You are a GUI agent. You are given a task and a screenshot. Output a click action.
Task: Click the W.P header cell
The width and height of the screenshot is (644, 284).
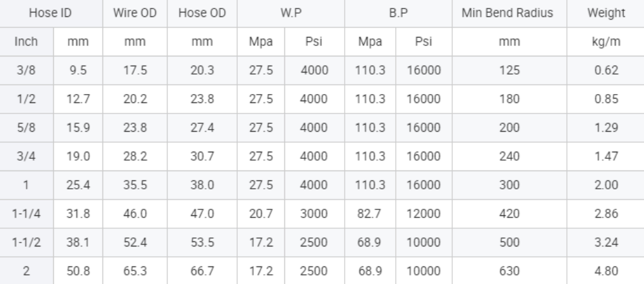pyautogui.click(x=291, y=13)
